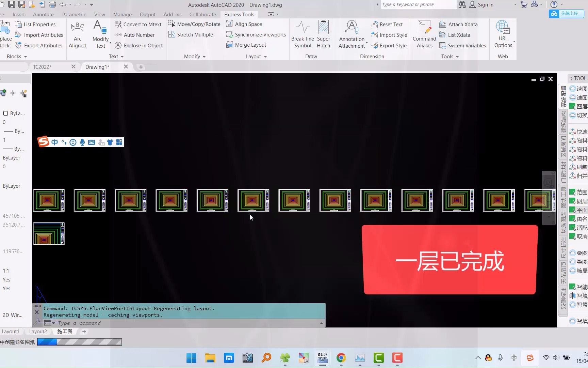588x368 pixels.
Task: Select the Move/Copy/Rotate tool
Action: tap(194, 24)
